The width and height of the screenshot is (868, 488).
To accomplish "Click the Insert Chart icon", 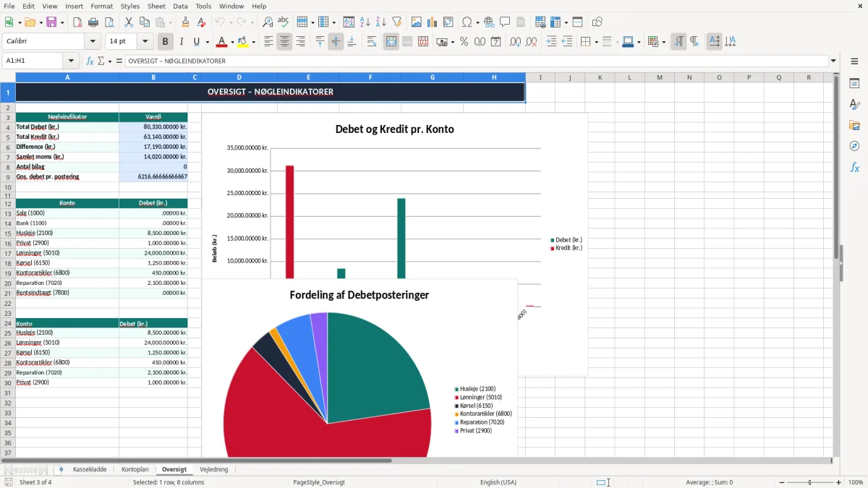I will 433,22.
